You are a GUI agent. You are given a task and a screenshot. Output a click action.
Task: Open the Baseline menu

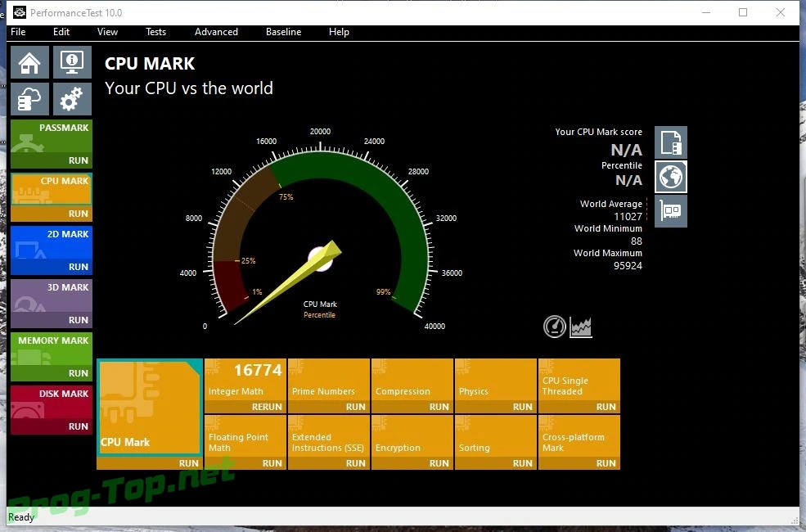tap(283, 32)
